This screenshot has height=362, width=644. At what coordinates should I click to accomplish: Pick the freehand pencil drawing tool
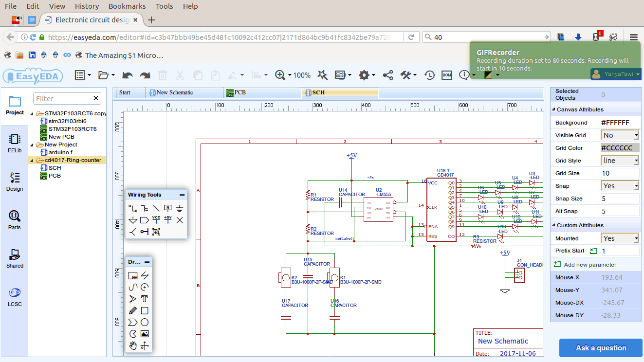[x=133, y=310]
